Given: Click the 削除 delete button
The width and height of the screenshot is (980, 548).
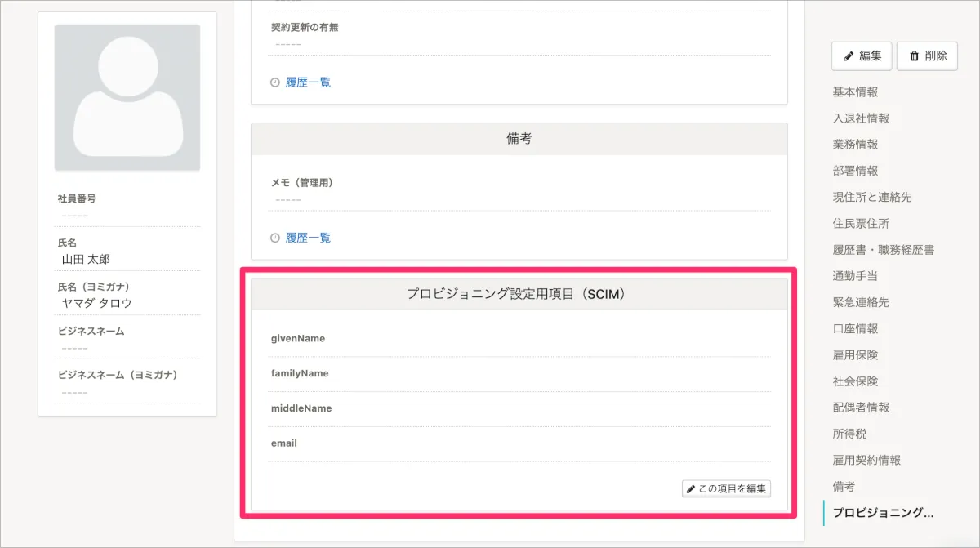Looking at the screenshot, I should point(927,56).
